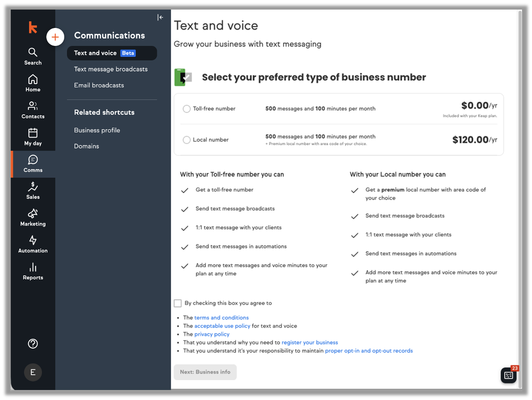Open the Marketing megaphone section
This screenshot has height=400, width=532.
pos(33,217)
